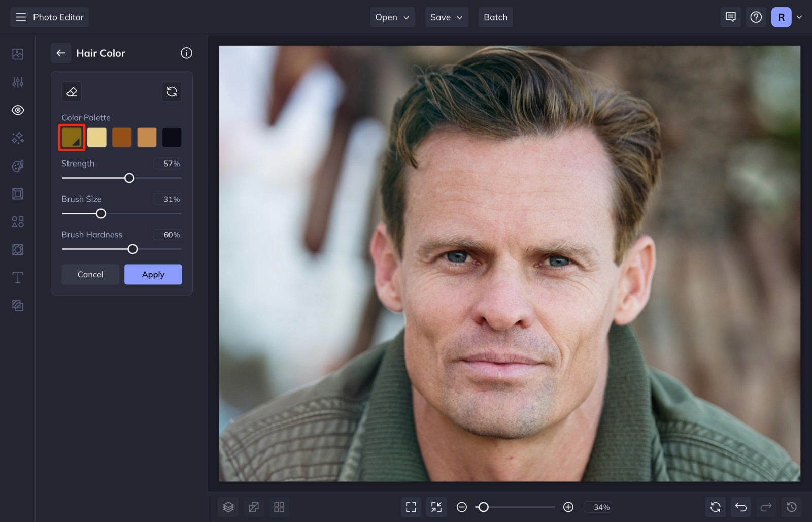812x522 pixels.
Task: Select the Eraser in the Hair Color panel
Action: click(72, 91)
